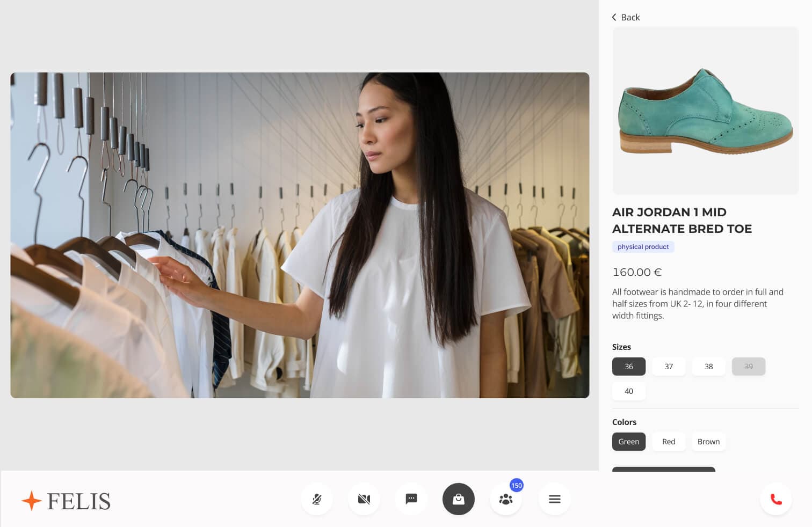This screenshot has height=527, width=812.
Task: Pick the Brown color option
Action: pyautogui.click(x=708, y=442)
